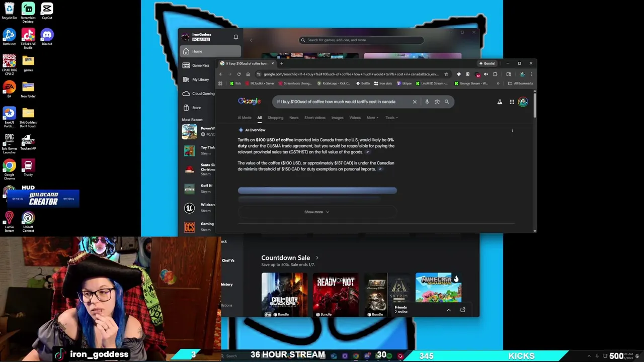Open the Recycle Bin desktop icon

click(9, 11)
